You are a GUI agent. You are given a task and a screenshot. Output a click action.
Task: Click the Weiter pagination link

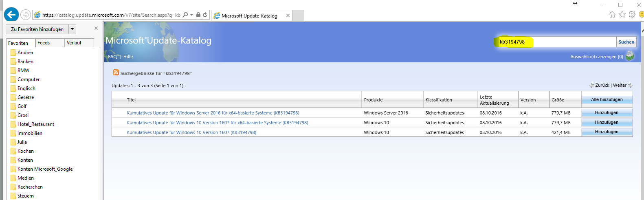[x=620, y=85]
